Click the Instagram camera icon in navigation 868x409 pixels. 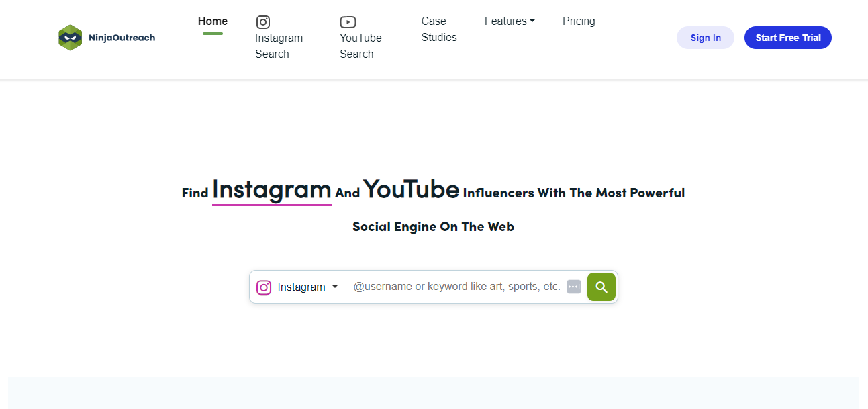(263, 22)
